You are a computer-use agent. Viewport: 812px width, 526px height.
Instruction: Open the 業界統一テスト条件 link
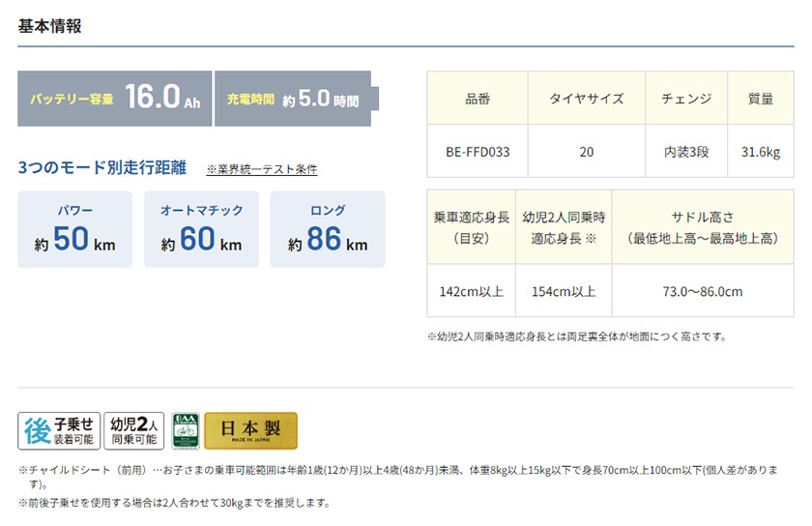click(262, 169)
